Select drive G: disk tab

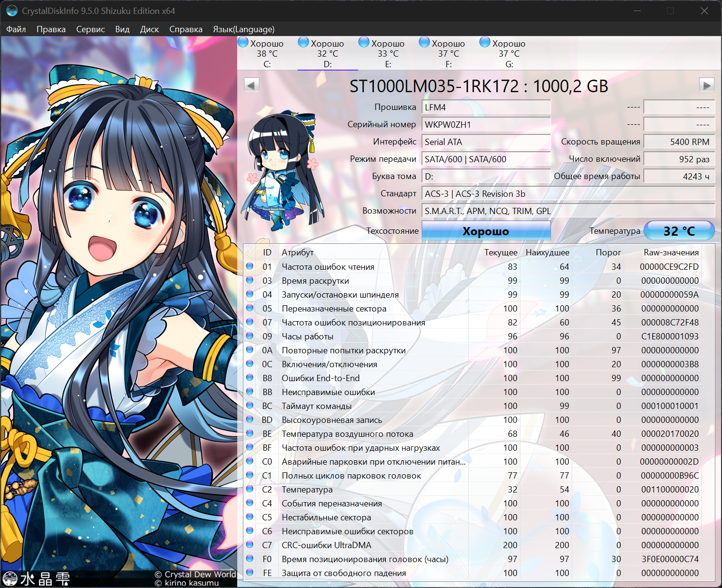point(509,53)
